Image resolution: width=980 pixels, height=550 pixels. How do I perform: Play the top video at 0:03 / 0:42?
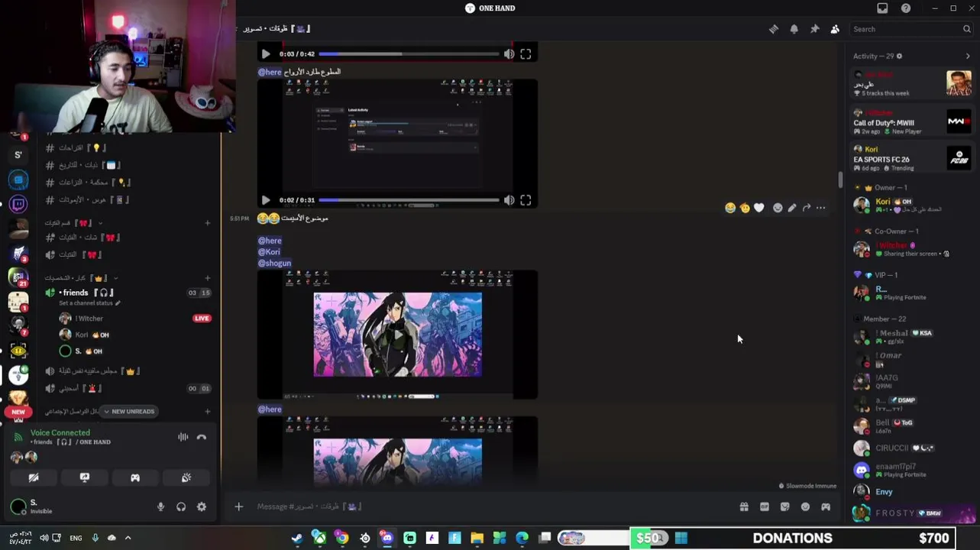point(265,54)
